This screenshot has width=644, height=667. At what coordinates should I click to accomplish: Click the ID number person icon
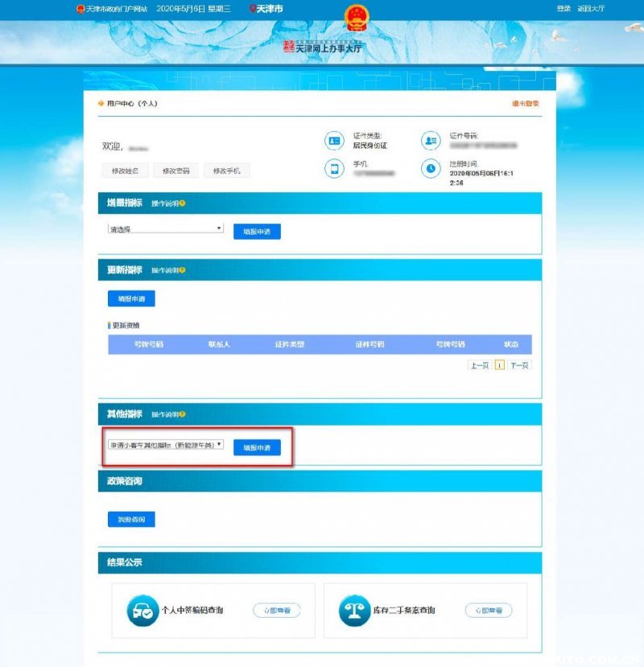click(431, 141)
